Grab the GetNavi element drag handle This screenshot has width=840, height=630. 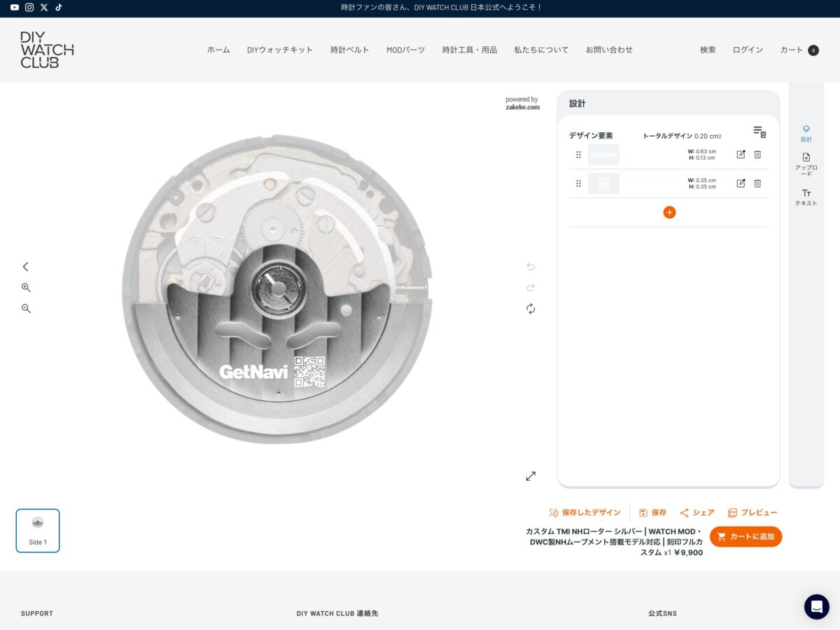point(578,155)
